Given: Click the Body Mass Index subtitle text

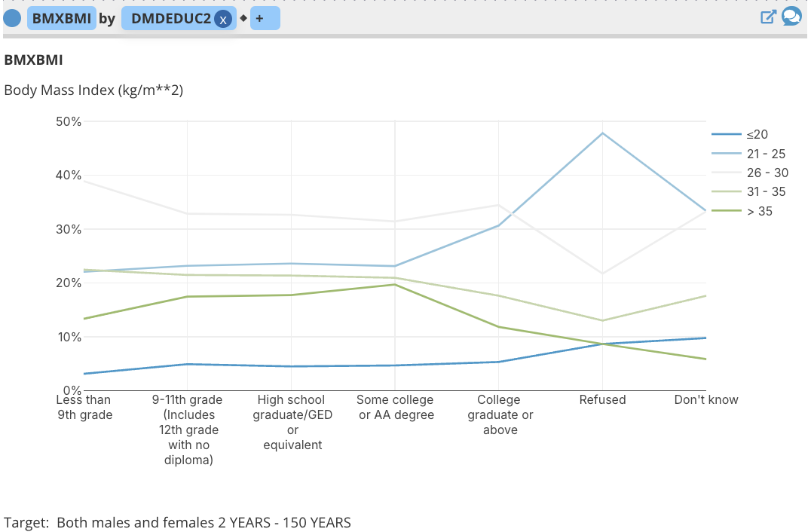Looking at the screenshot, I should pos(93,90).
